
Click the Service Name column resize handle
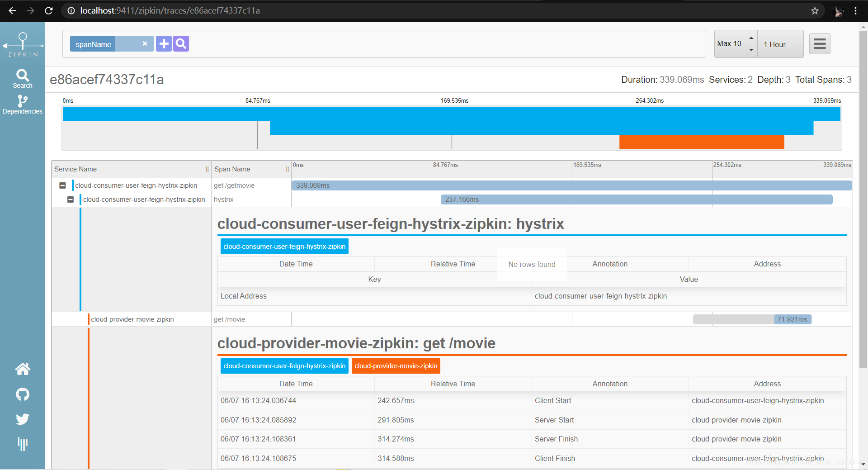pyautogui.click(x=208, y=169)
